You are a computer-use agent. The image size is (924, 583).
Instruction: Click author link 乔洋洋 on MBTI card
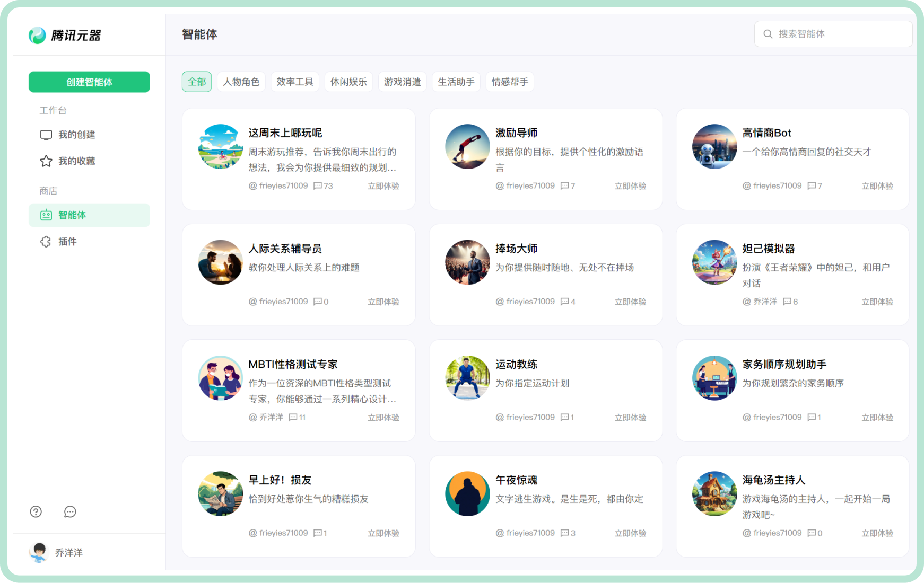click(272, 417)
